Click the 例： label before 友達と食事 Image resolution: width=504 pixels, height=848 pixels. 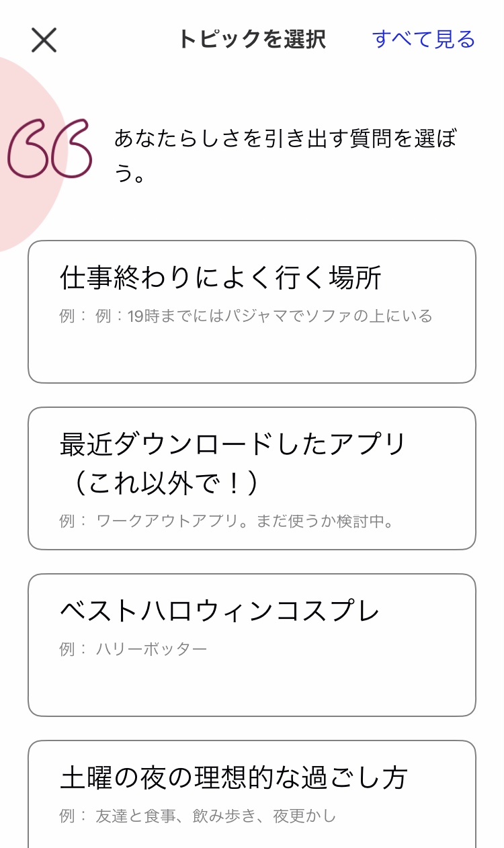[73, 816]
